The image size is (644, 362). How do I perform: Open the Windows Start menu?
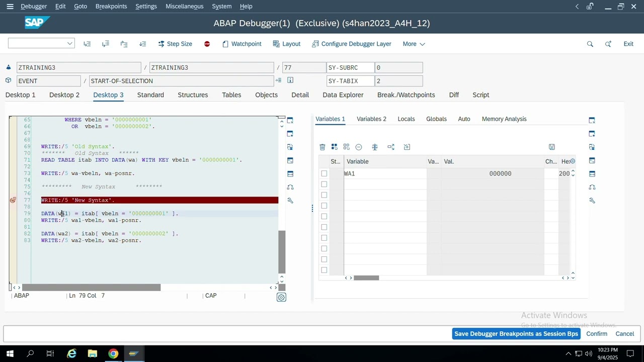coord(10,353)
